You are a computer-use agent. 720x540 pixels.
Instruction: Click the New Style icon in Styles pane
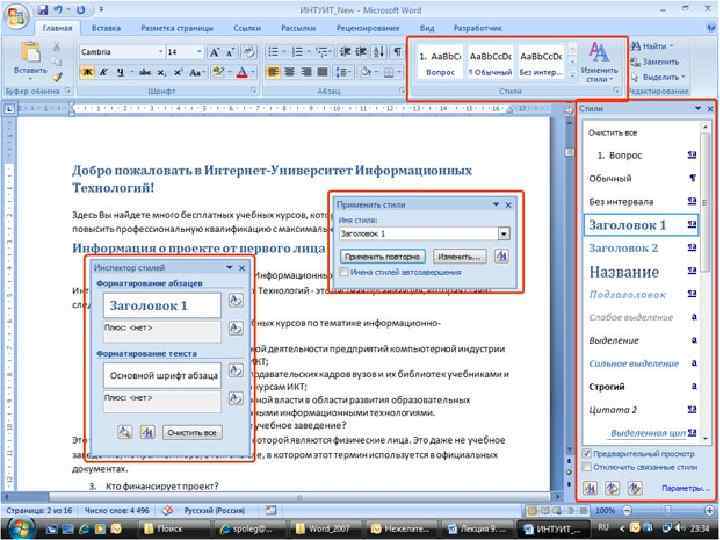point(591,487)
